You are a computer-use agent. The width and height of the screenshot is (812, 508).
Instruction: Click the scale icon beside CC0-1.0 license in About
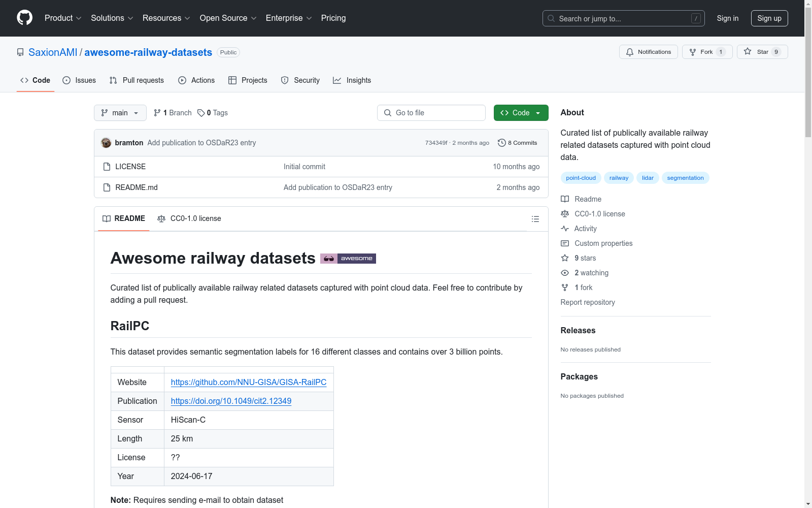(x=565, y=214)
